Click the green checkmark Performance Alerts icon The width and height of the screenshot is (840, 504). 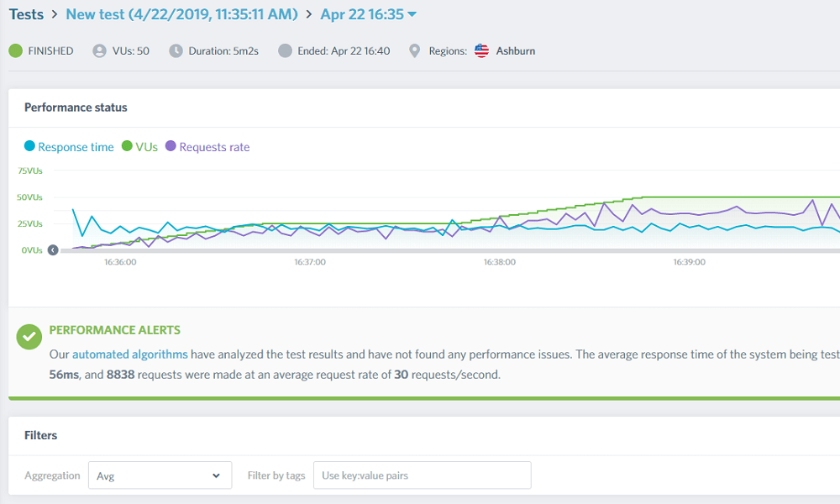(x=29, y=337)
